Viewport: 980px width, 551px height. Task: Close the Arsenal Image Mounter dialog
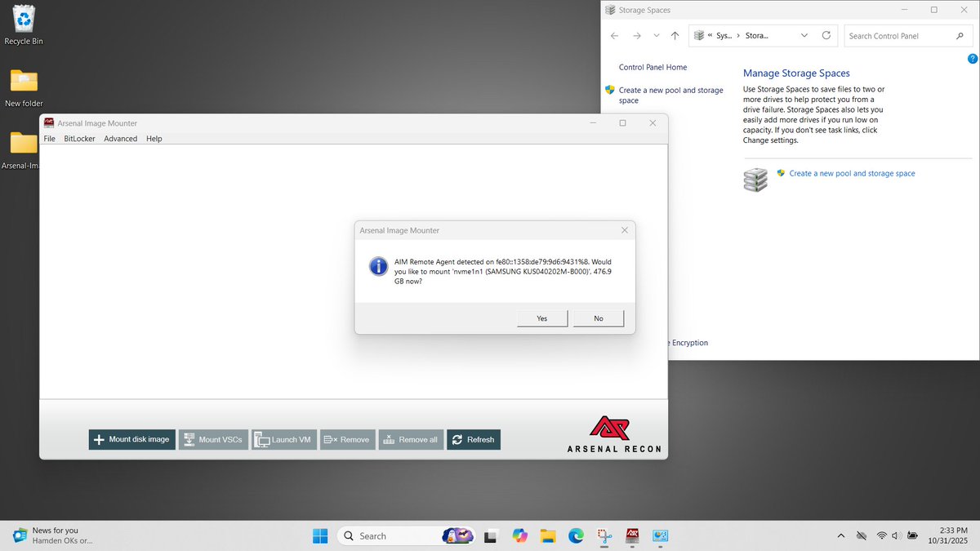(625, 230)
